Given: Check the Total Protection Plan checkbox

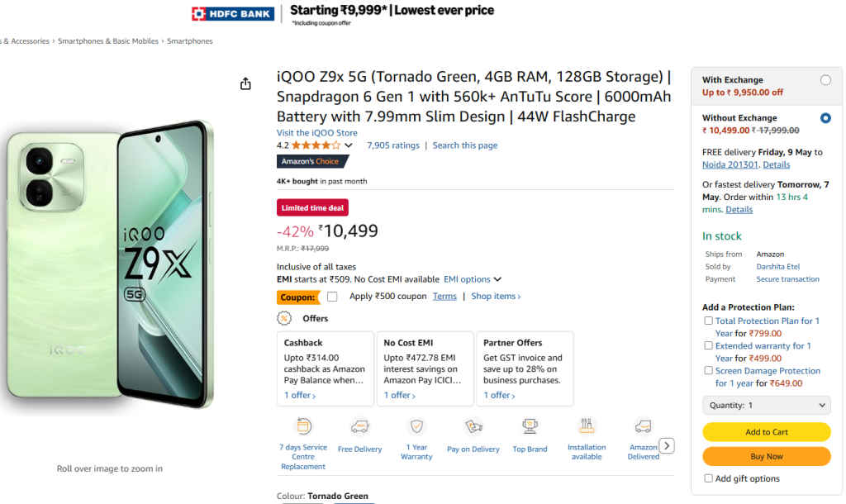Looking at the screenshot, I should pos(708,321).
